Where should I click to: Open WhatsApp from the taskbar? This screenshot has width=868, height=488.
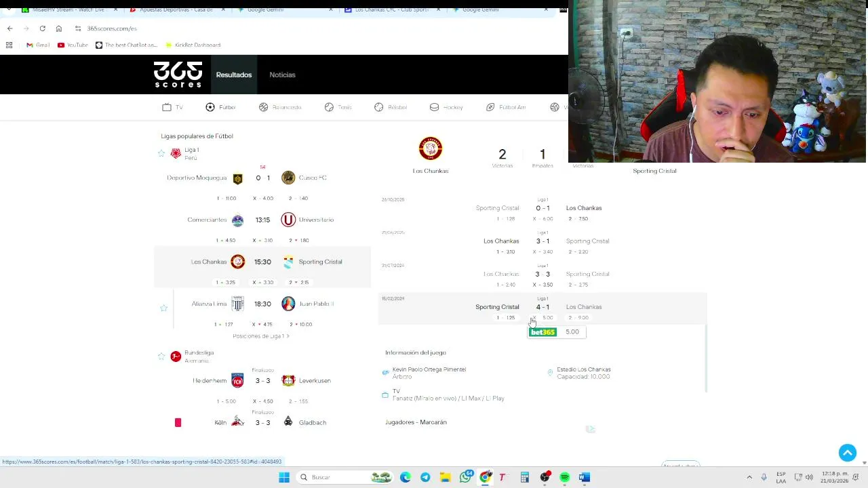[465, 477]
